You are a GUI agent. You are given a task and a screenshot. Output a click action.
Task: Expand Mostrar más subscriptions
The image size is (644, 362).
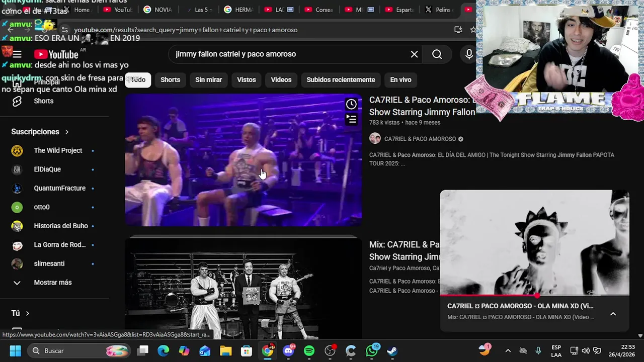click(53, 283)
